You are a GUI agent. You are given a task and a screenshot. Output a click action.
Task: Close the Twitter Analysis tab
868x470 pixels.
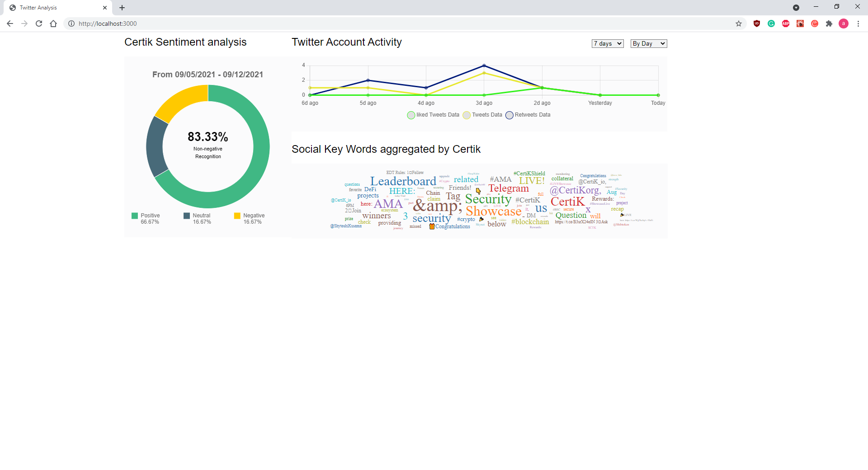click(x=105, y=8)
